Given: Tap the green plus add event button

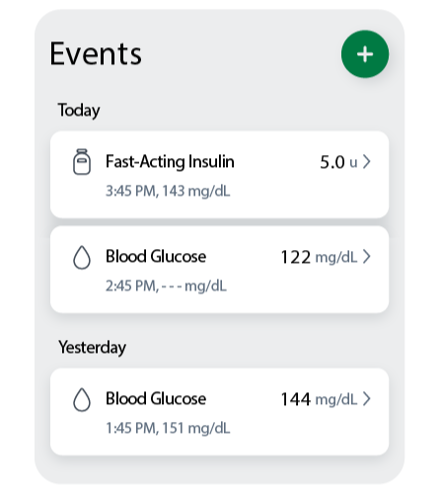Looking at the screenshot, I should click(x=365, y=54).
